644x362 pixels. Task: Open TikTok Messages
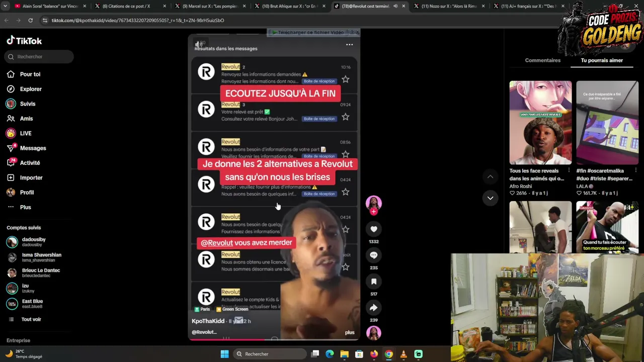coord(33,148)
